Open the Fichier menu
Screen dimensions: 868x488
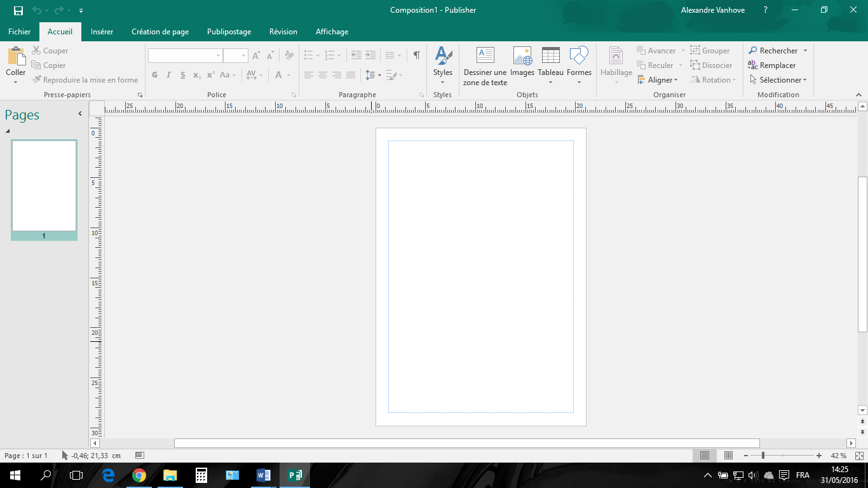point(19,32)
